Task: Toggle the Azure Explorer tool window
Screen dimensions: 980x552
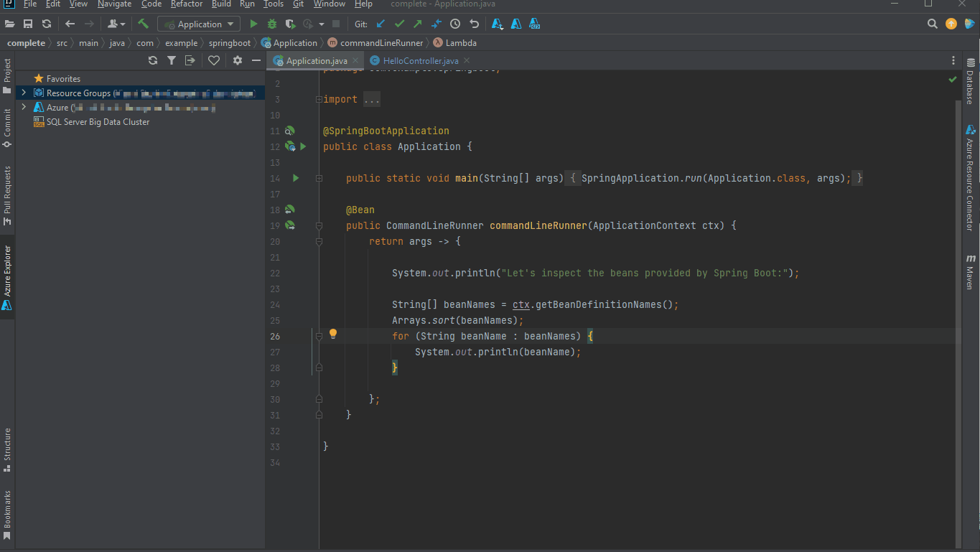Action: (x=7, y=277)
